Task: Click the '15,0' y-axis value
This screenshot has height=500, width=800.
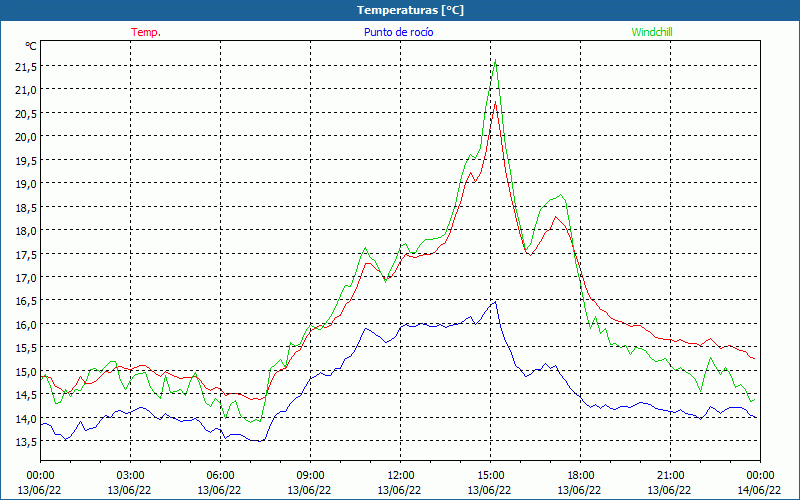Action: (26, 371)
